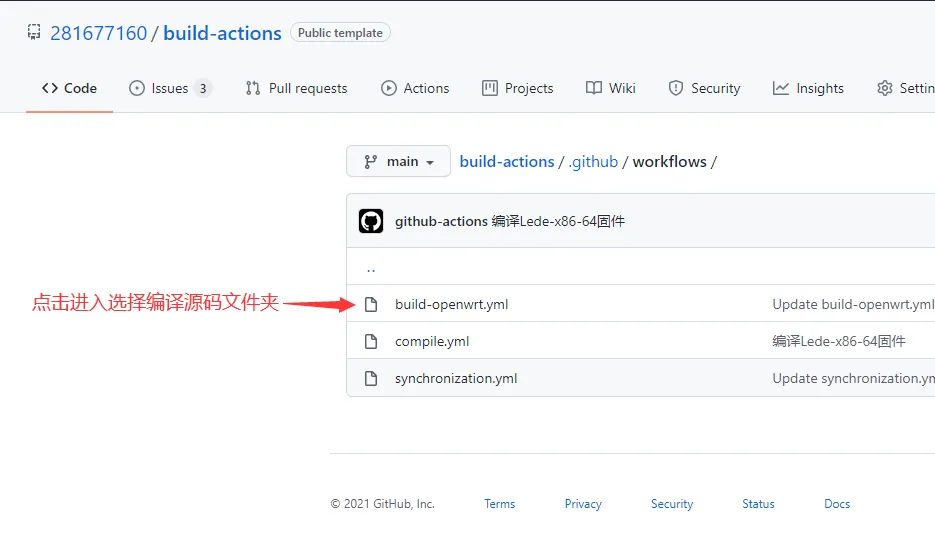Click the .github breadcrumb link
The height and width of the screenshot is (547, 935).
593,161
